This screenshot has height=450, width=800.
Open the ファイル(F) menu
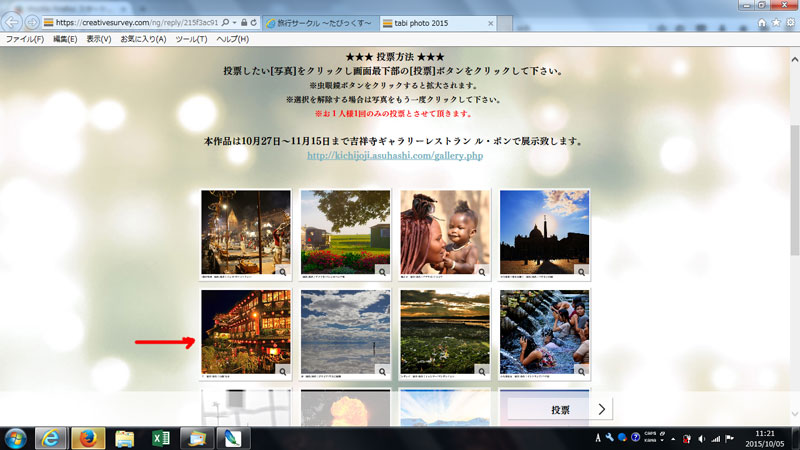[x=24, y=39]
